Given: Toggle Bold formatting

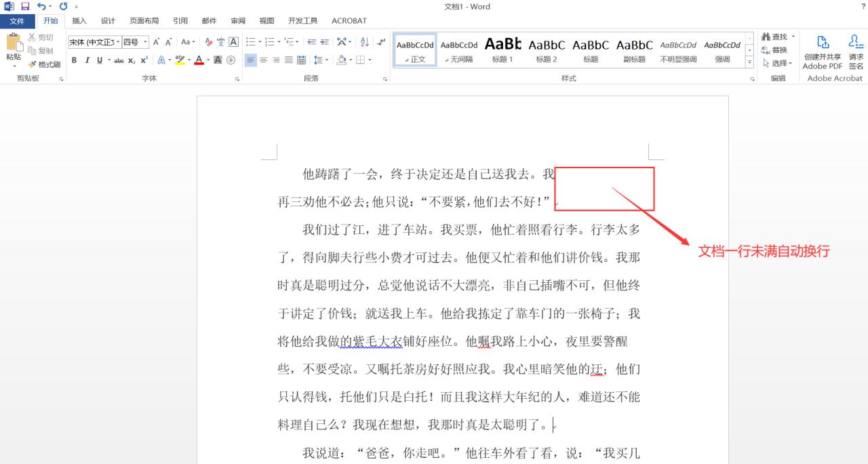Looking at the screenshot, I should [x=75, y=60].
